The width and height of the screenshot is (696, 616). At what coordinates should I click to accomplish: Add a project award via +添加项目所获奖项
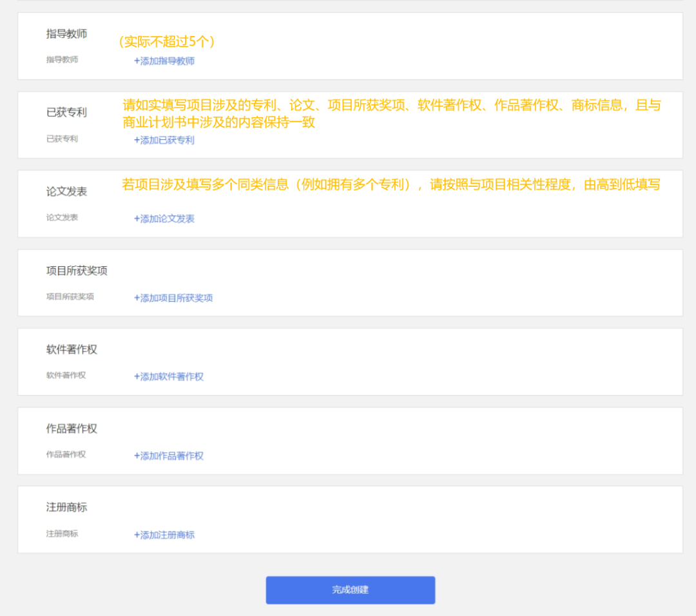pyautogui.click(x=173, y=298)
